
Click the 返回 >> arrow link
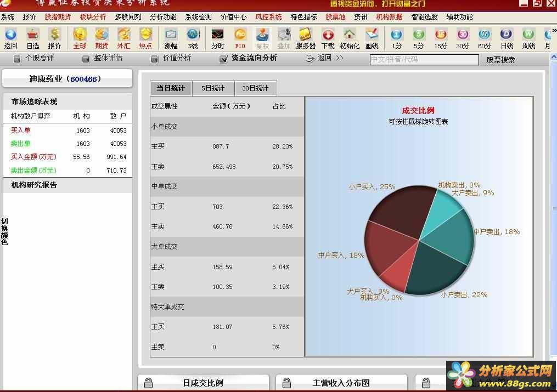[324, 58]
